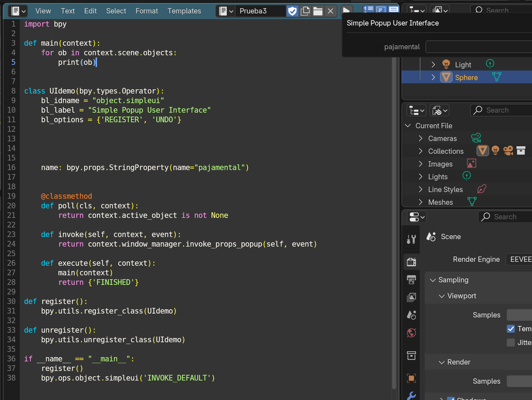Click the camera data icon beside Cameras
This screenshot has width=532, height=400.
pos(476,137)
